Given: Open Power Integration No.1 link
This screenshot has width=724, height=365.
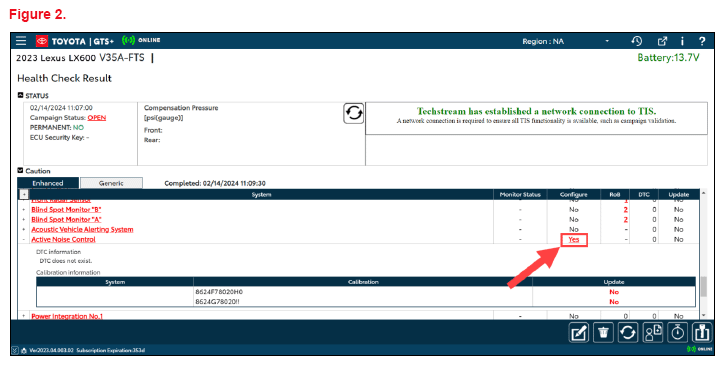Looking at the screenshot, I should [67, 316].
